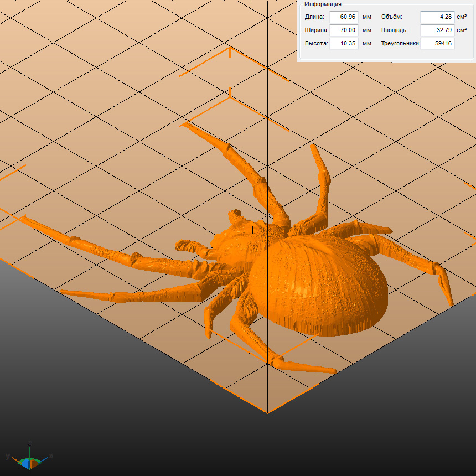The width and height of the screenshot is (476, 476).
Task: Click the Треугольники label
Action: pos(400,43)
